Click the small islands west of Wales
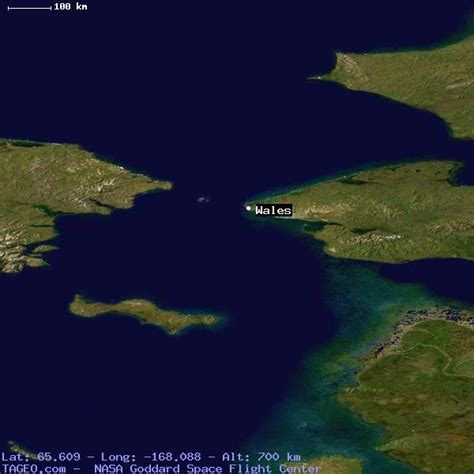 [203, 200]
